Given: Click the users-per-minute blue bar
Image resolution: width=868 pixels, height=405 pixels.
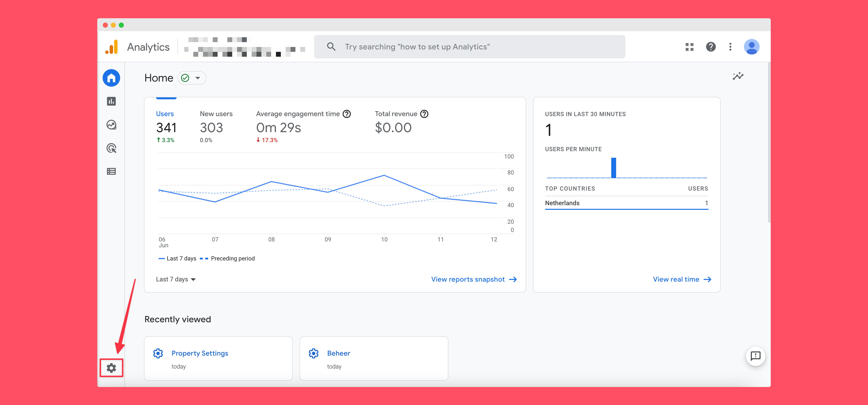Looking at the screenshot, I should [x=614, y=168].
